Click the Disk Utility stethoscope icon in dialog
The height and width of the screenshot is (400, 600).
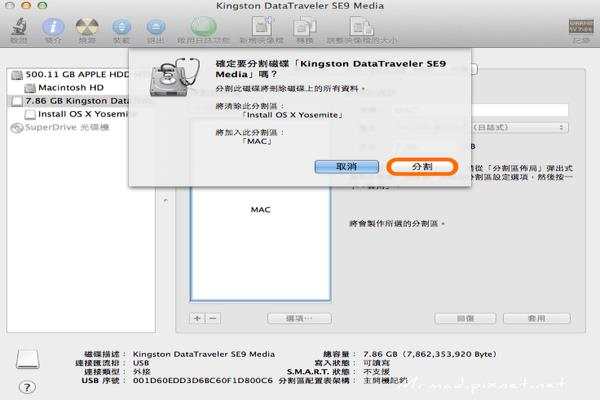pyautogui.click(x=174, y=78)
